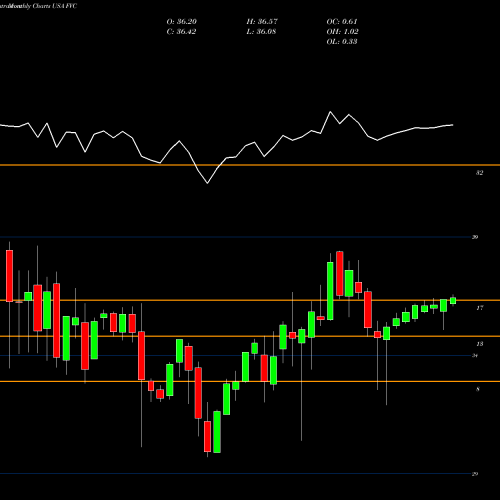Click the lowest red candle at the chart bottom
This screenshot has height=500, width=500.
pyautogui.click(x=207, y=437)
